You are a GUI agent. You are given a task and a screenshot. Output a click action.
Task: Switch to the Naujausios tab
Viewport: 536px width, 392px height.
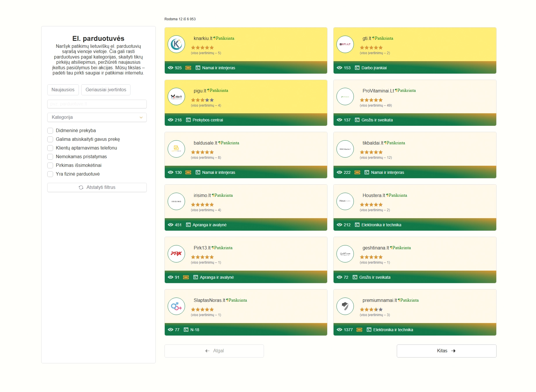tap(63, 90)
